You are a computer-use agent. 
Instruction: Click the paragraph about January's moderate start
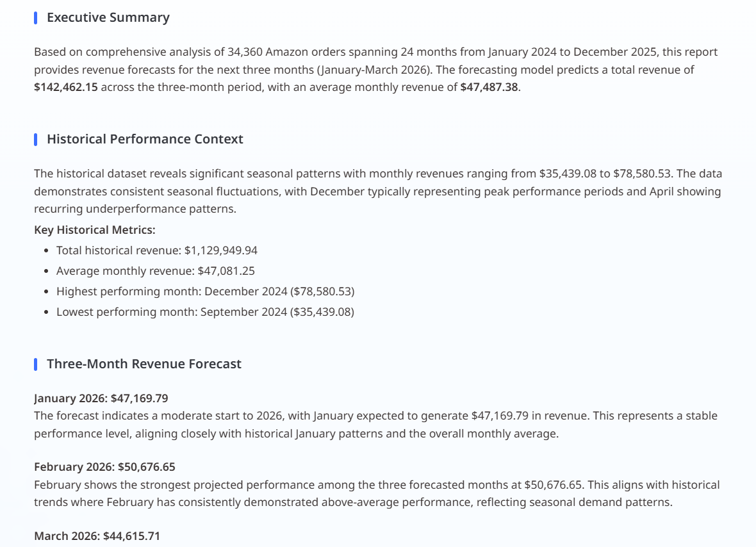coord(375,424)
